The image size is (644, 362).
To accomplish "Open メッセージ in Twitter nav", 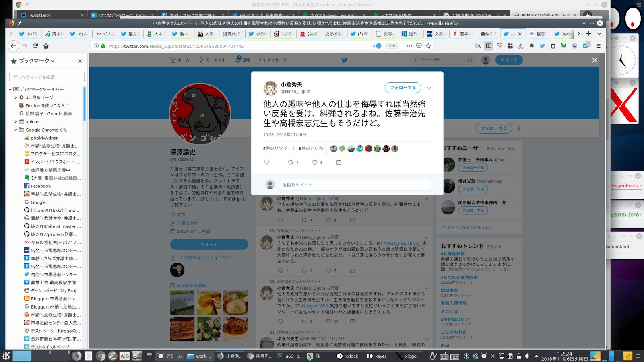I will coord(273,60).
